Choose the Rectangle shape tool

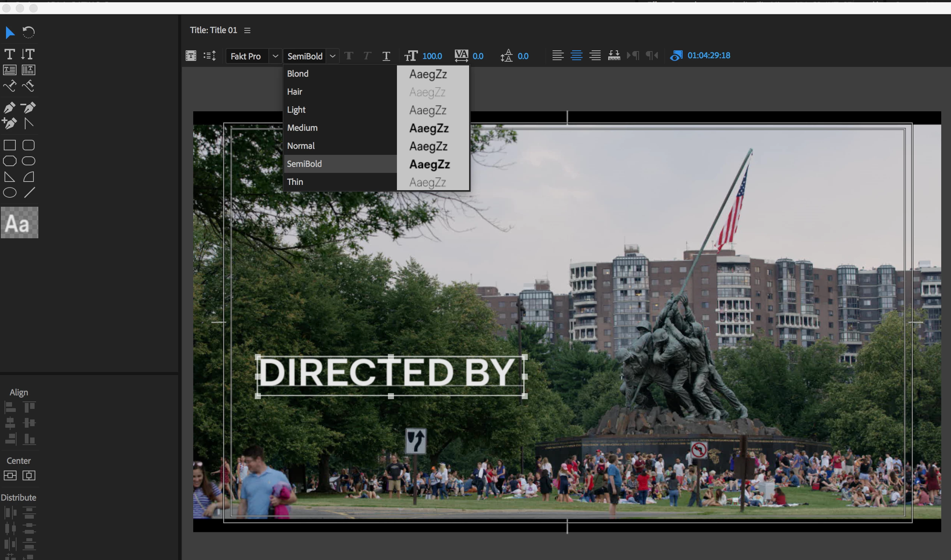click(9, 145)
